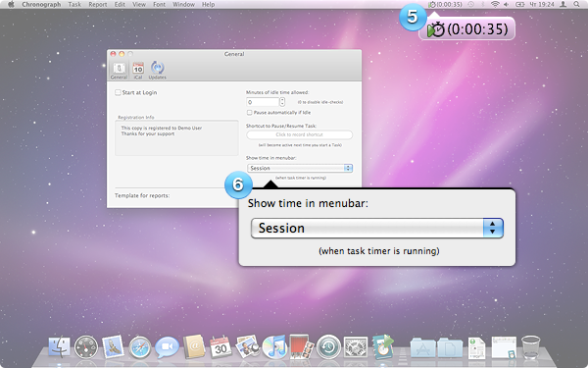Open the Task menu
This screenshot has width=588, height=368.
(x=74, y=5)
